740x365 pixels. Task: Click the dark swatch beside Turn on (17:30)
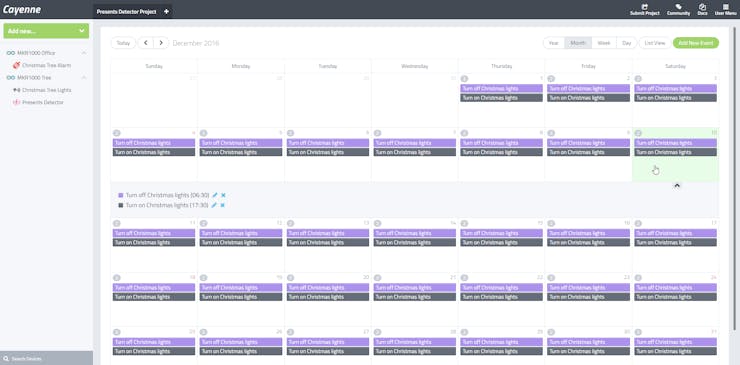[121, 205]
